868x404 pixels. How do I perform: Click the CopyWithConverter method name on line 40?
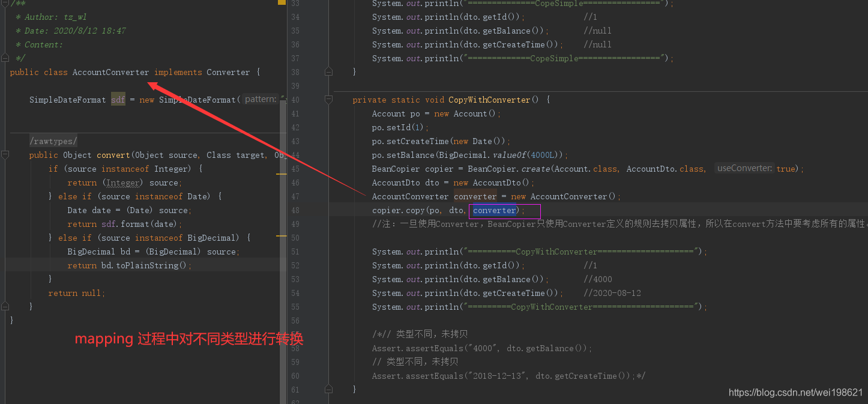pos(489,100)
